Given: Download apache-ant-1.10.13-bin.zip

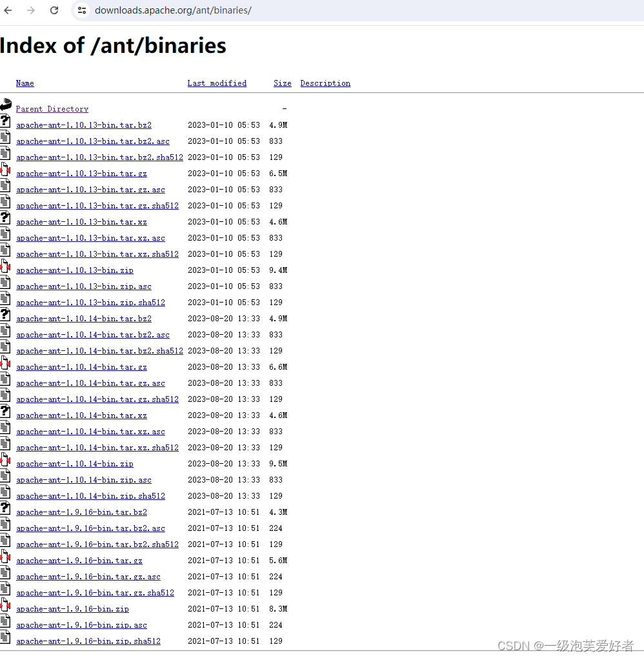Looking at the screenshot, I should point(75,270).
